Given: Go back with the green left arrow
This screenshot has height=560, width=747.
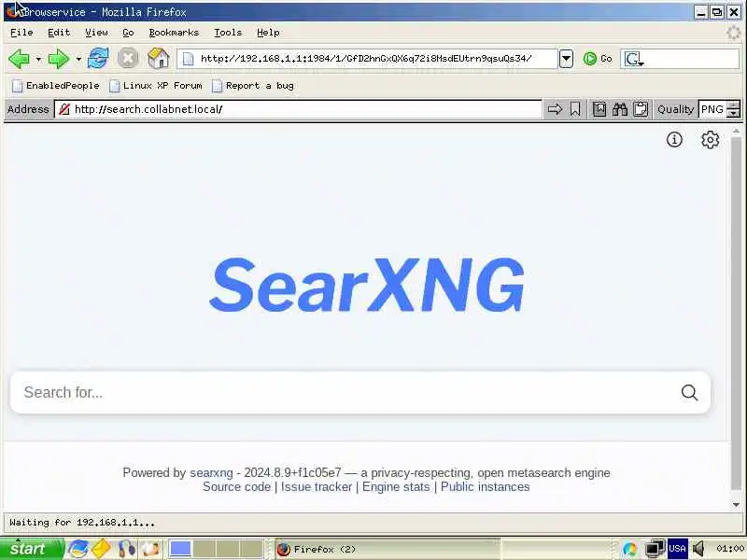Looking at the screenshot, I should click(x=19, y=59).
